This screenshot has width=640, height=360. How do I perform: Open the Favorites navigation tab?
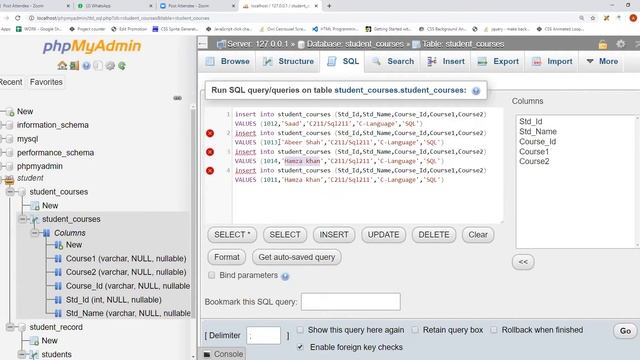click(x=46, y=82)
